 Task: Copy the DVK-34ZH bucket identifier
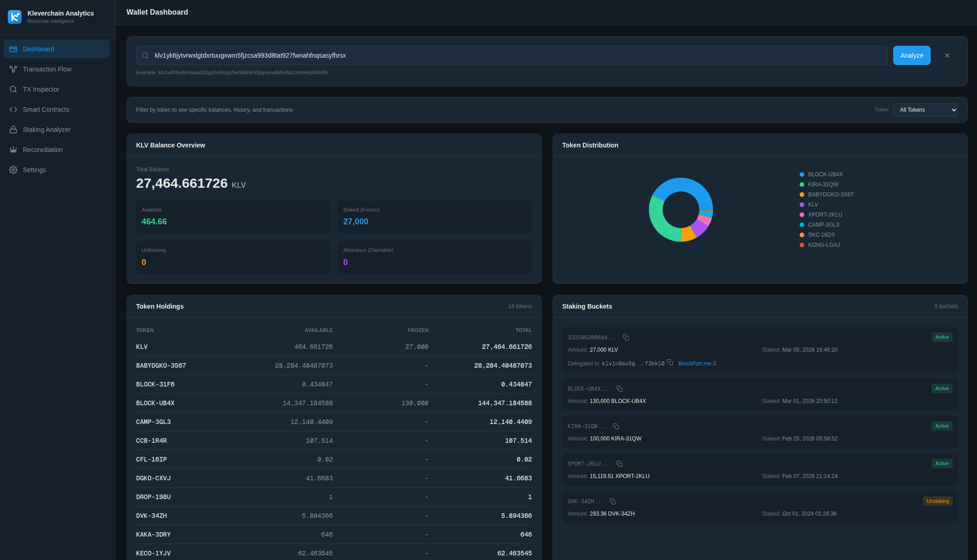coord(613,501)
